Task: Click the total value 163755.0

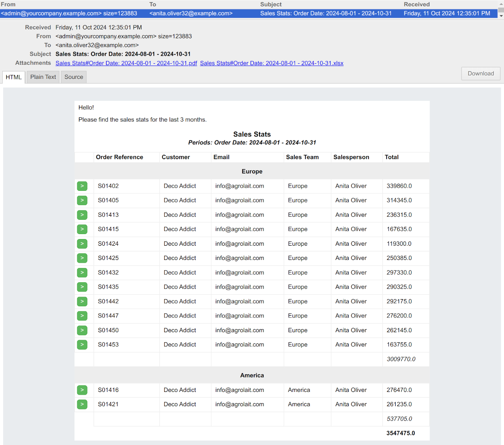Action: click(399, 345)
